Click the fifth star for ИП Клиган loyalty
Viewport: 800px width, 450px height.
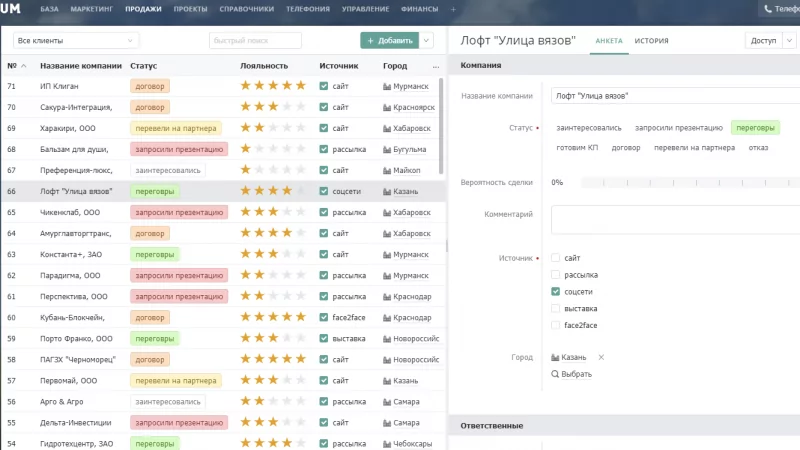point(301,86)
